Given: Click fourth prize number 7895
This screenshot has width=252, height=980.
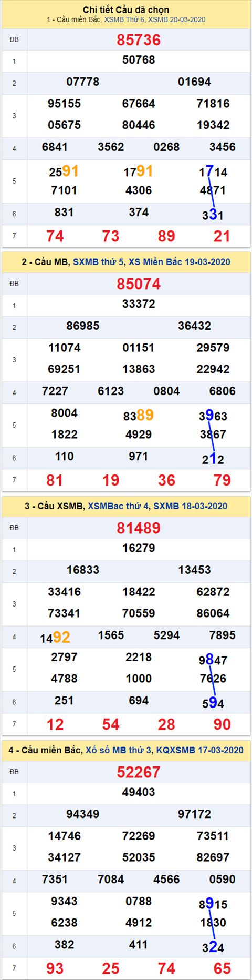Looking at the screenshot, I should (223, 635).
